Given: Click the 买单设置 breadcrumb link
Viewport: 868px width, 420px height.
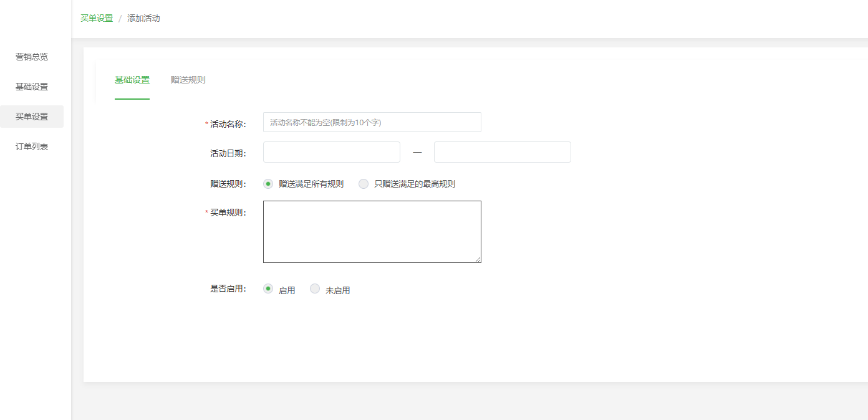Looking at the screenshot, I should click(97, 18).
